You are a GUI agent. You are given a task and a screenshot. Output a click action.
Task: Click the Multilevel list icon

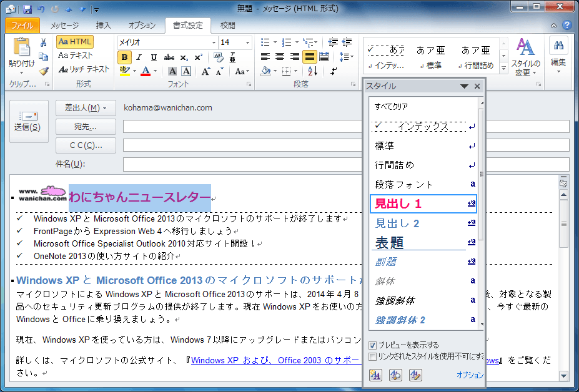pos(310,42)
